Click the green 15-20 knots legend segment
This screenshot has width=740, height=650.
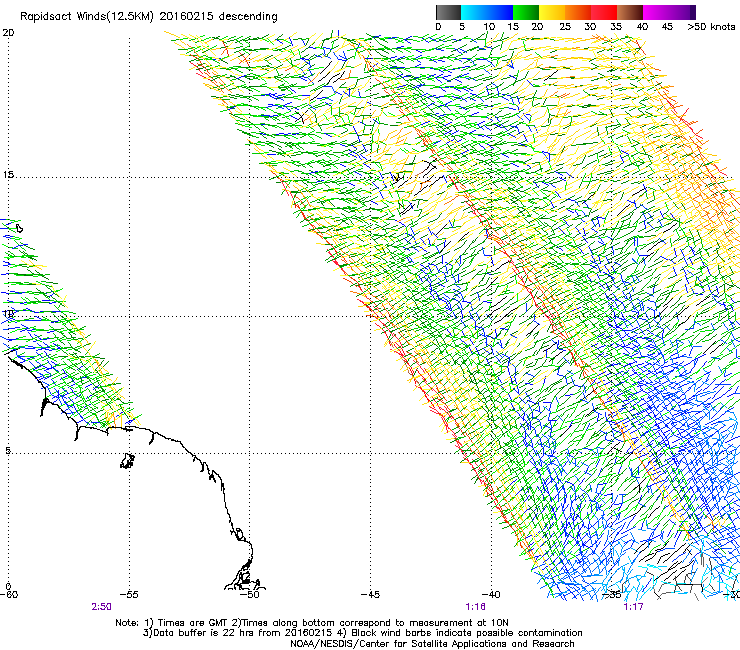526,12
